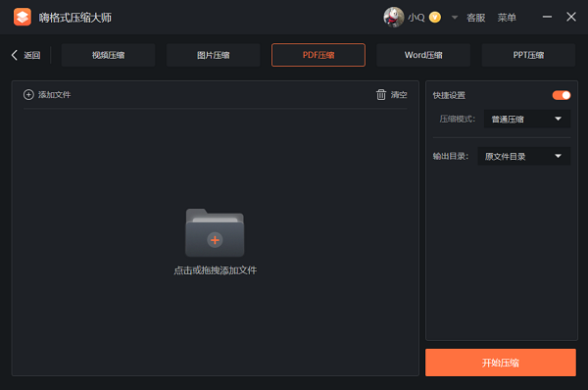
Task: Click the gold VIP badge icon
Action: [x=434, y=18]
